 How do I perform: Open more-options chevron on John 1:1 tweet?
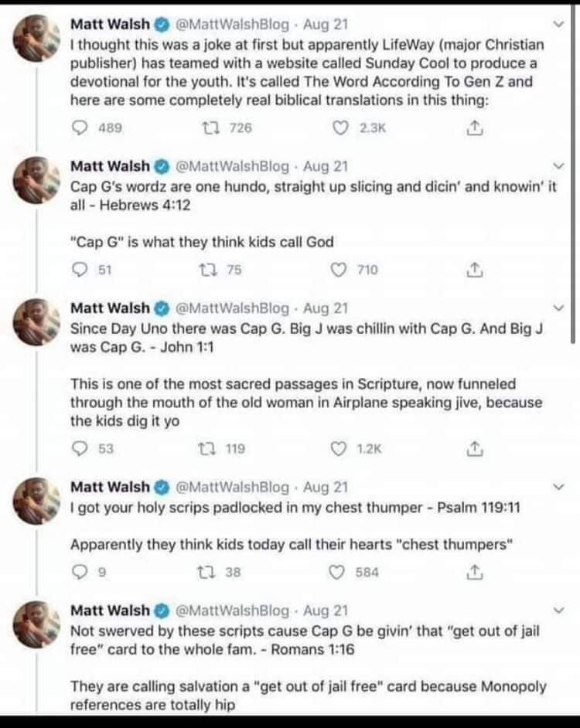[560, 308]
